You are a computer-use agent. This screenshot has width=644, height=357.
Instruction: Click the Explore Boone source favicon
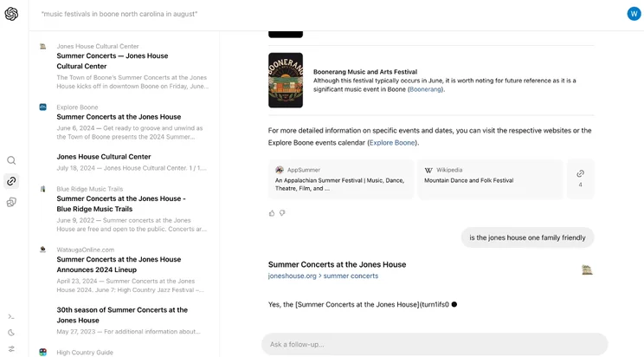[42, 107]
